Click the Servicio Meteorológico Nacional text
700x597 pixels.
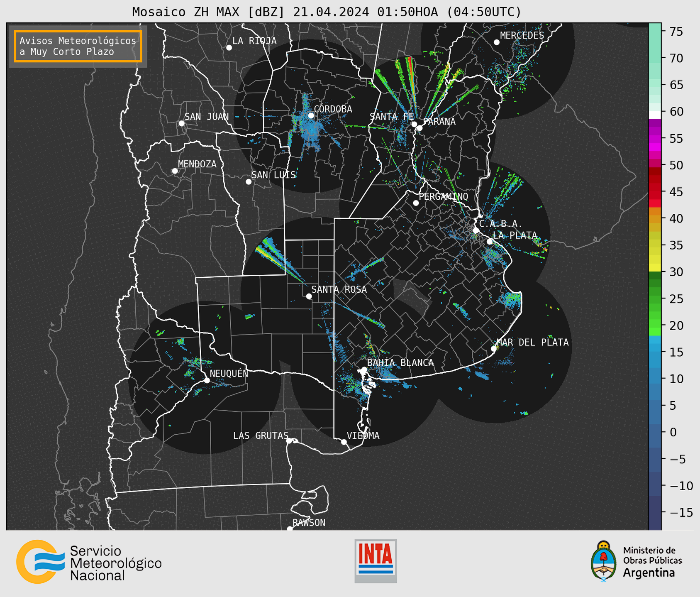116,563
